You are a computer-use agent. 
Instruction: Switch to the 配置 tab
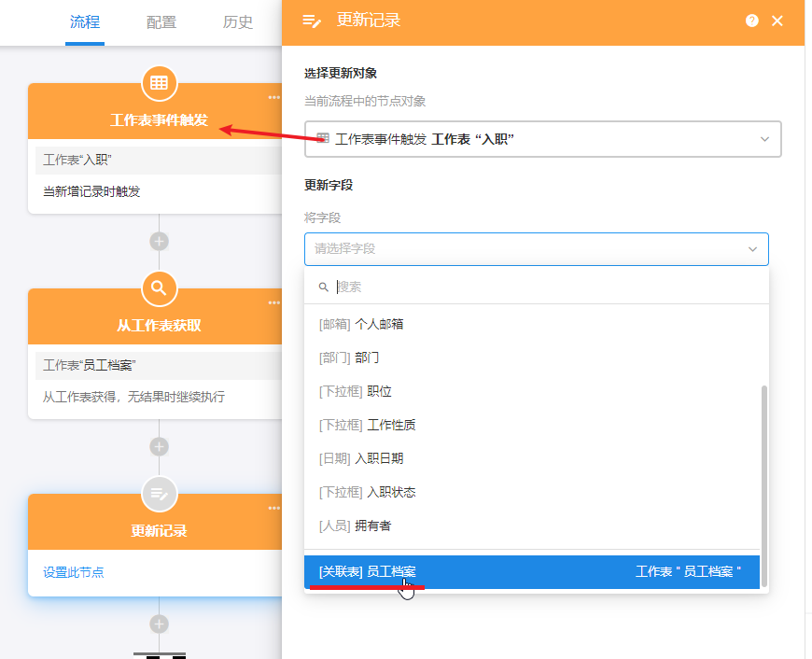coord(161,22)
